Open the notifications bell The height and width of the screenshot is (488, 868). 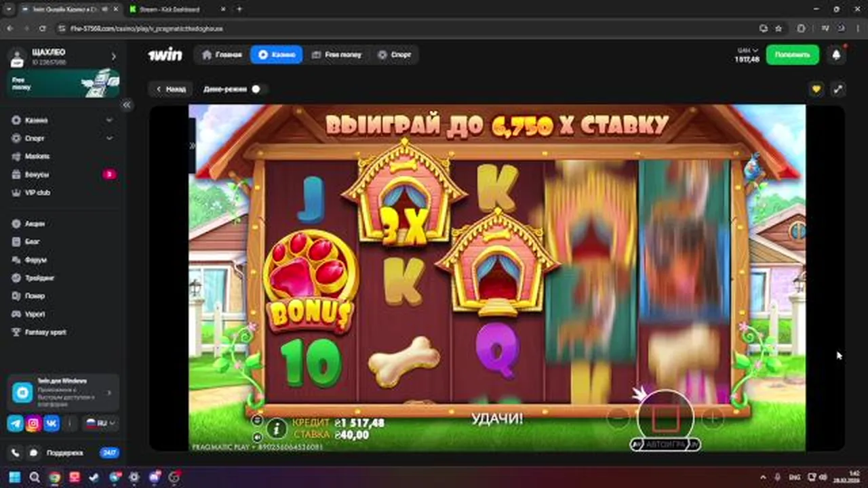pos(836,55)
